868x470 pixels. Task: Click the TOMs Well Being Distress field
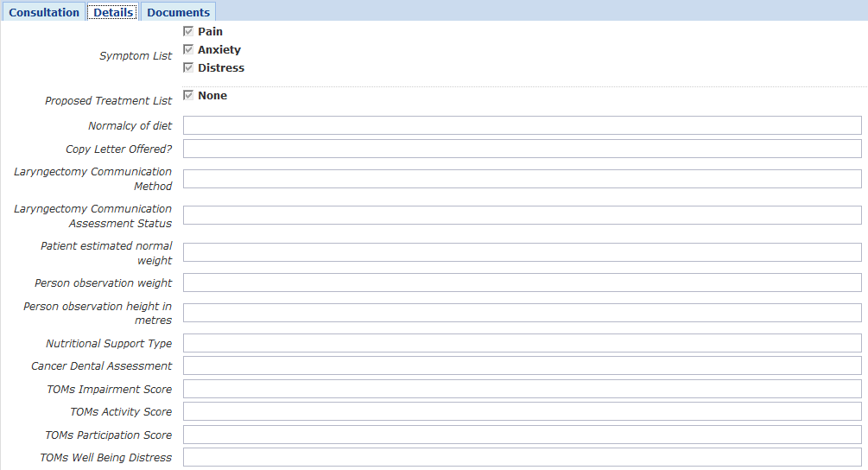pyautogui.click(x=522, y=457)
